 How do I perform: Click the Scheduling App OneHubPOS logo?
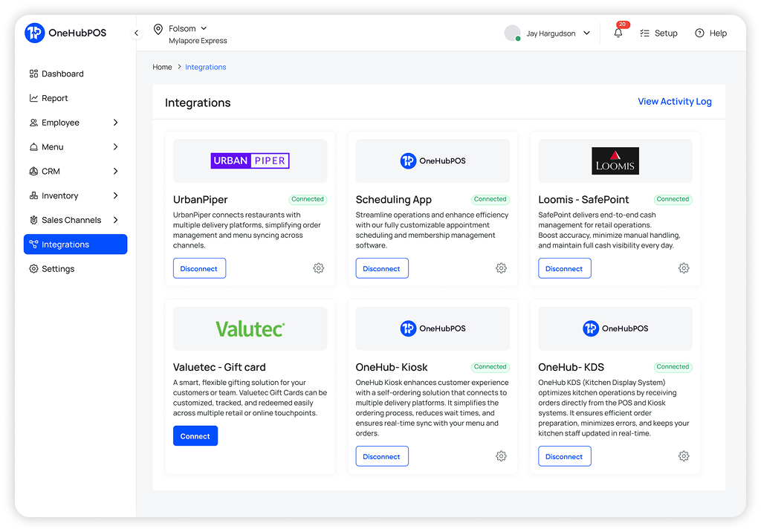point(433,160)
